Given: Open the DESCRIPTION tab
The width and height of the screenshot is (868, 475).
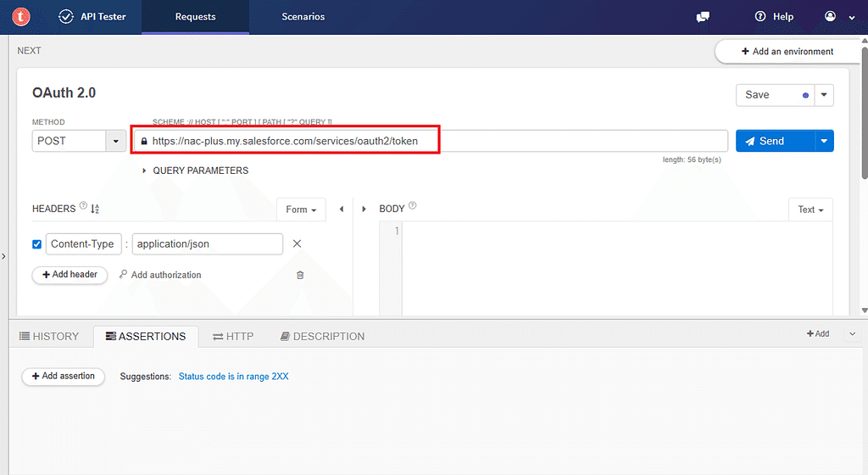Looking at the screenshot, I should 323,337.
